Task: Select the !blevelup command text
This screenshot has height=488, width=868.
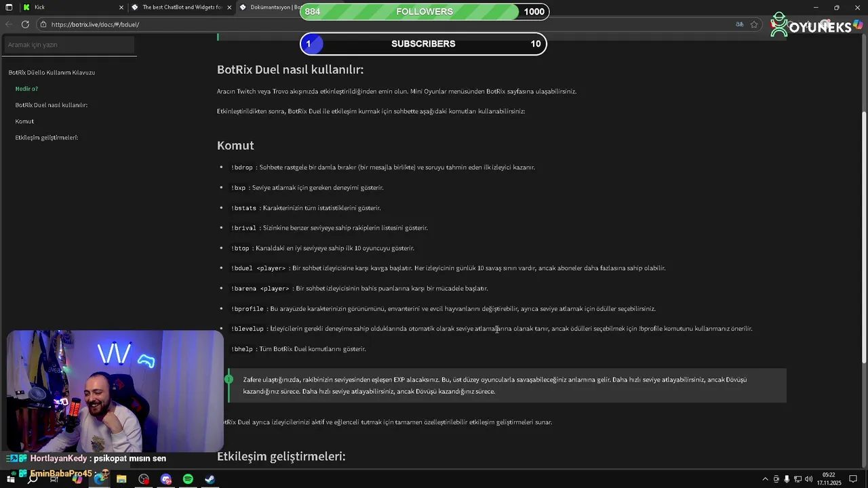Action: 247,329
